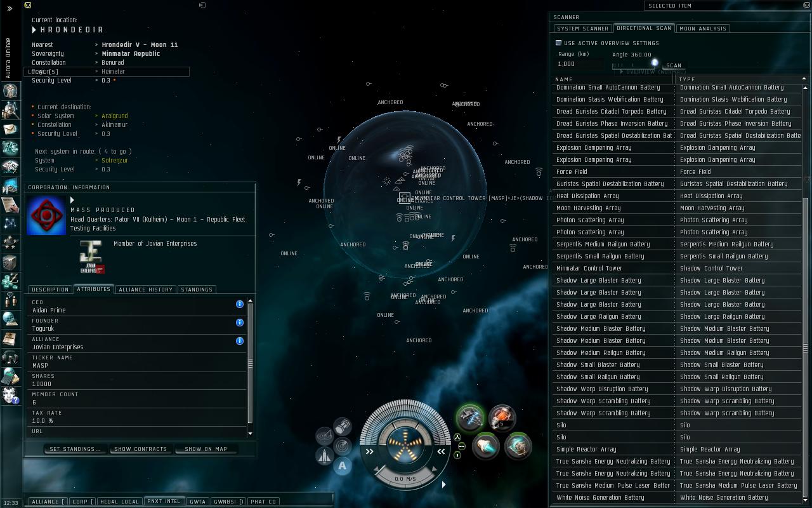This screenshot has height=508, width=812.
Task: Click the scan Range input field
Action: pos(580,64)
